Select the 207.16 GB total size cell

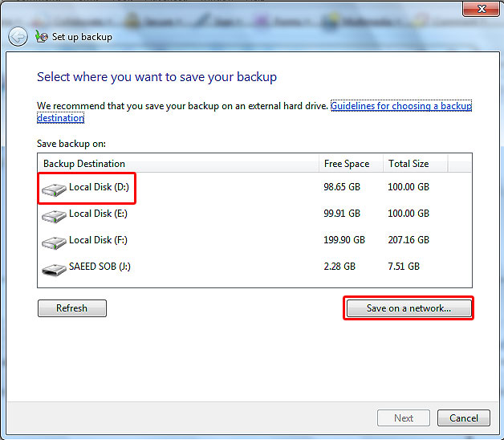pos(408,240)
